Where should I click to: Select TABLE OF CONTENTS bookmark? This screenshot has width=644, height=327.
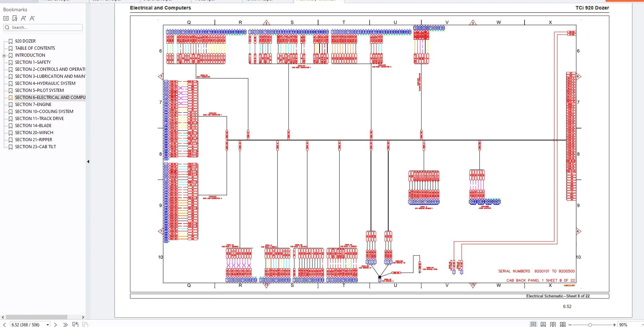pyautogui.click(x=35, y=48)
